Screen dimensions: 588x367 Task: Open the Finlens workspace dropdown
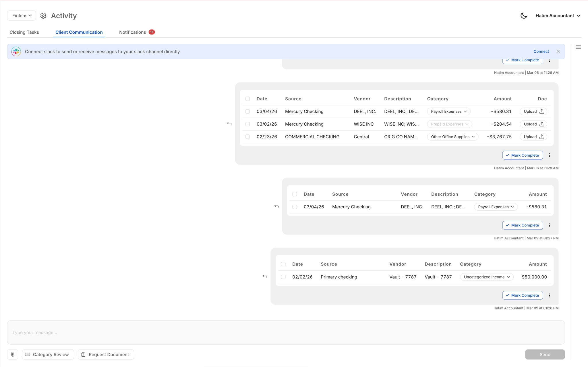pyautogui.click(x=22, y=16)
